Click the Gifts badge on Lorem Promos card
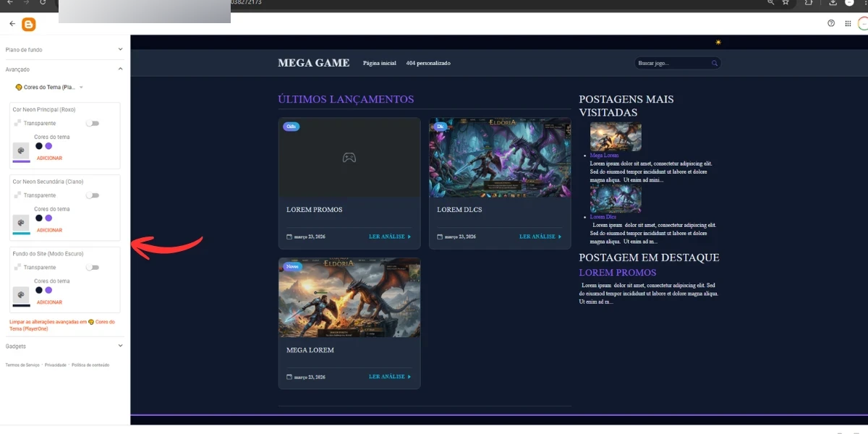 (x=291, y=127)
